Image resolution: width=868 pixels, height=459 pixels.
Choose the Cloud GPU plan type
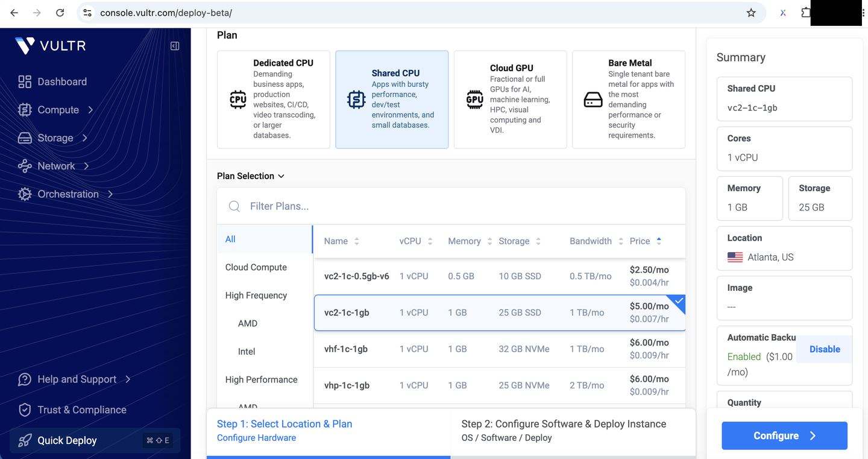[x=510, y=100]
